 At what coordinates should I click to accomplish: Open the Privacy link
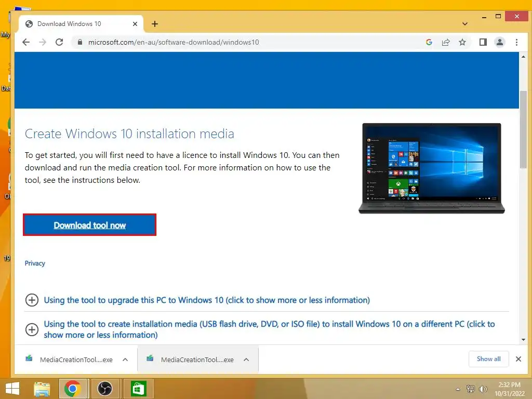point(35,263)
